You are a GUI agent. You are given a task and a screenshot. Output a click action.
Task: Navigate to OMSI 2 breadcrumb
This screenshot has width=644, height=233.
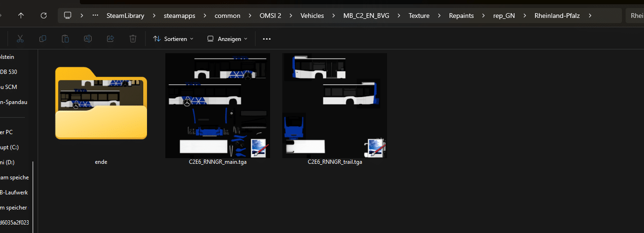coord(270,16)
